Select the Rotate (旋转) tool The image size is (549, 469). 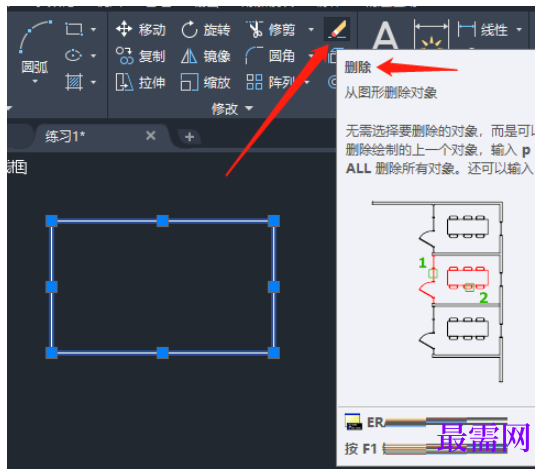pyautogui.click(x=206, y=29)
